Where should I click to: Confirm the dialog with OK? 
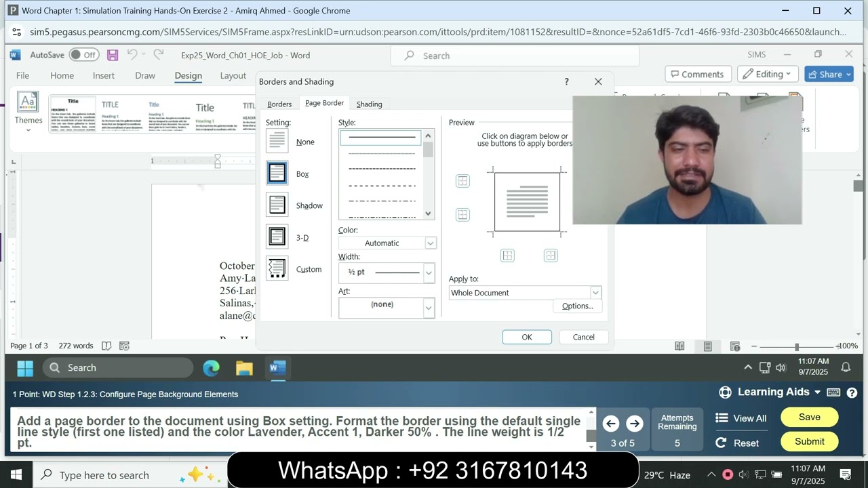pyautogui.click(x=527, y=337)
